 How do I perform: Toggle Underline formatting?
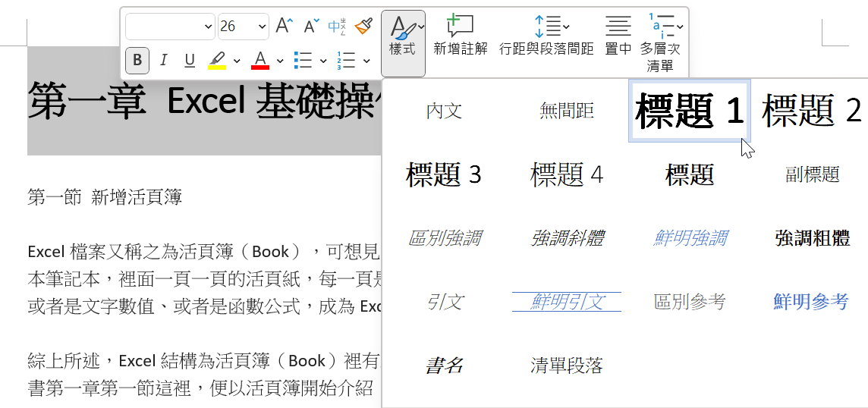pyautogui.click(x=190, y=61)
